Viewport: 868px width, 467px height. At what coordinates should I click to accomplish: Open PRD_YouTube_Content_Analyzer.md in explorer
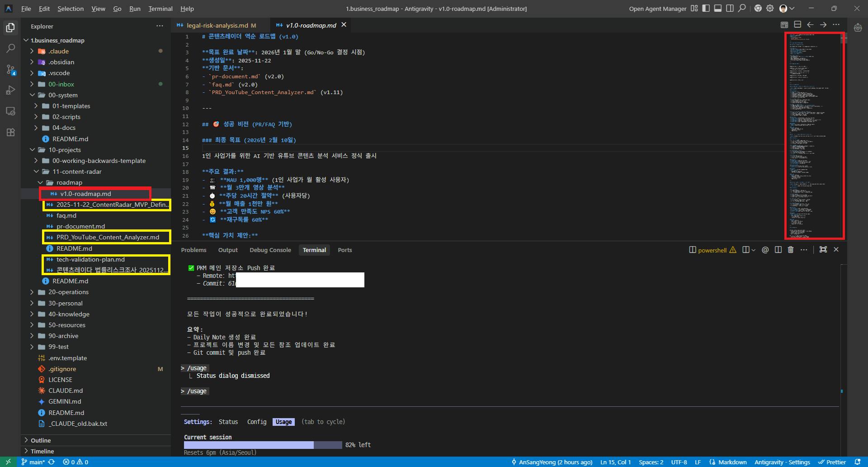(x=108, y=237)
